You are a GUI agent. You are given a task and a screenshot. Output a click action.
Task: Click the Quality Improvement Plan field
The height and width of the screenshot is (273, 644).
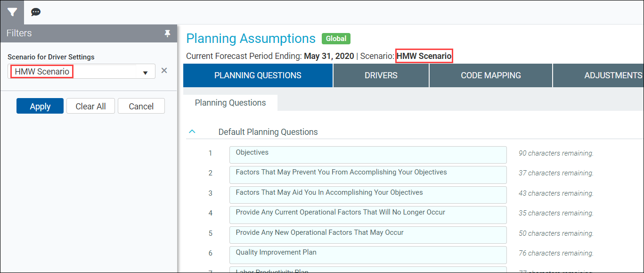[x=368, y=255]
